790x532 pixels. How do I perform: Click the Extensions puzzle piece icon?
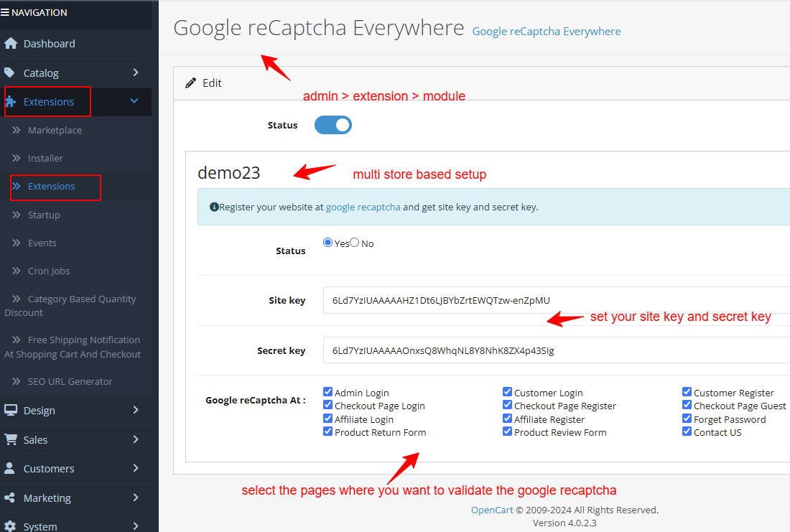tap(10, 102)
